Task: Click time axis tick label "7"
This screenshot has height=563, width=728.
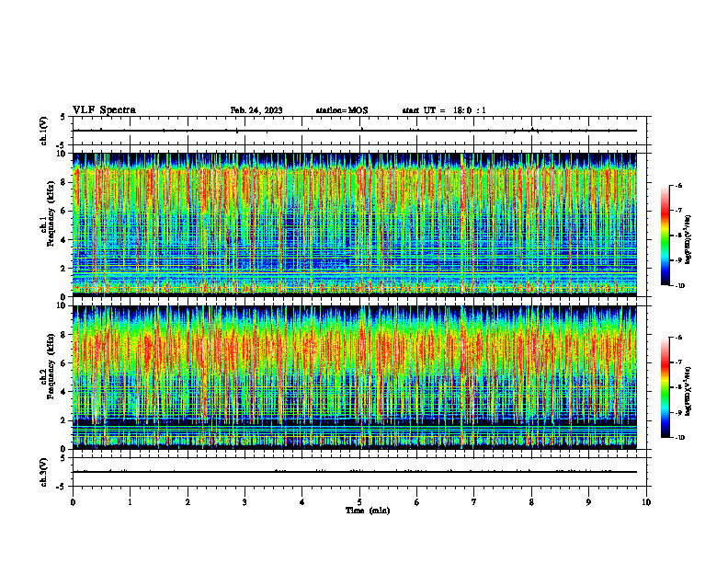Action: click(x=474, y=502)
